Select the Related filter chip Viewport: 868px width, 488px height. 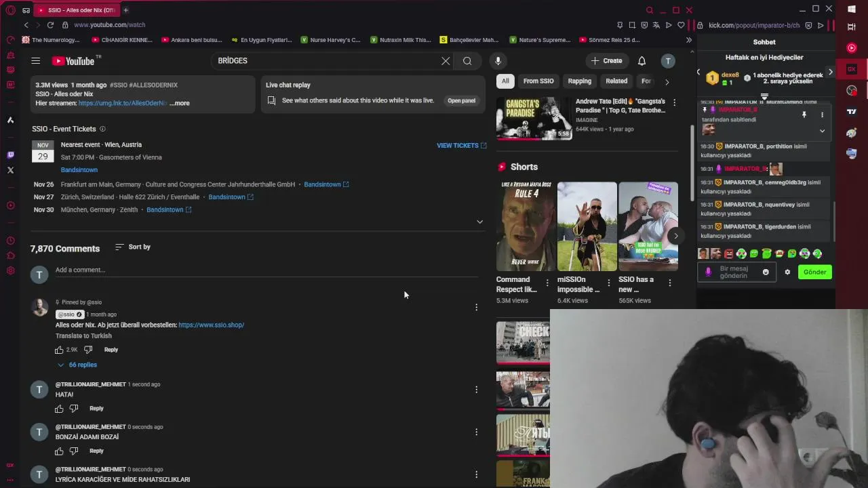[616, 81]
